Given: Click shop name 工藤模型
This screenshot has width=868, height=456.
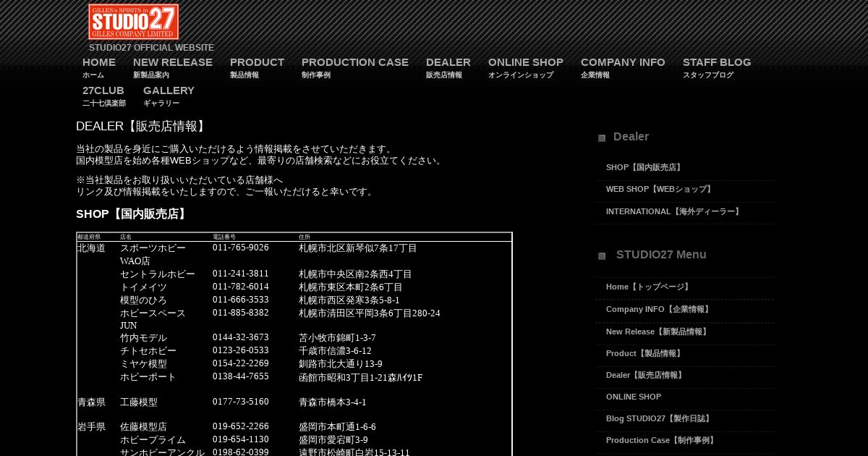Looking at the screenshot, I should [139, 402].
